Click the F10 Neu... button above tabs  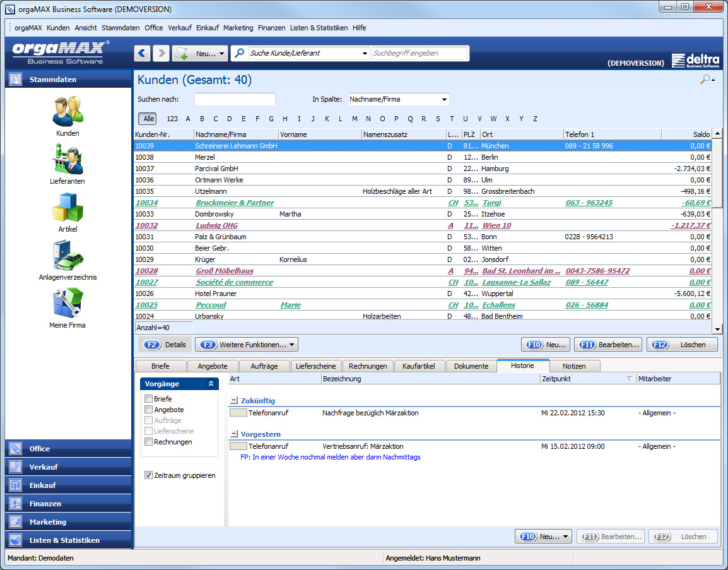pyautogui.click(x=546, y=344)
